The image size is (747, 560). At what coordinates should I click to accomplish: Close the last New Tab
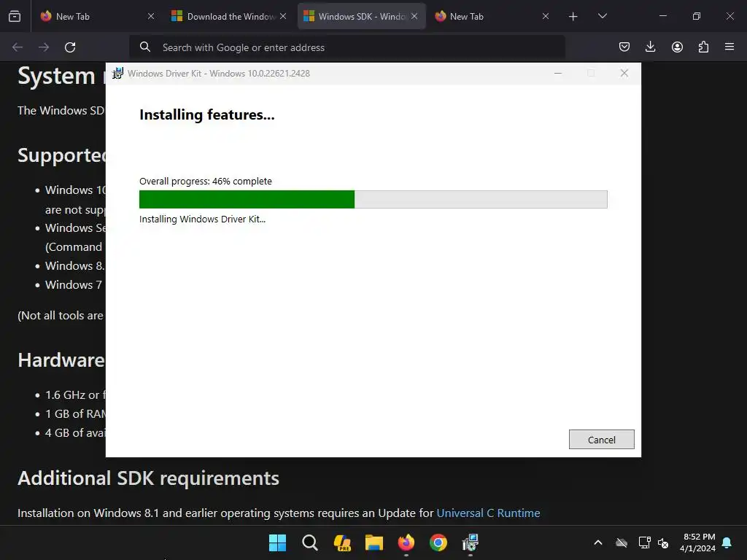pyautogui.click(x=546, y=16)
